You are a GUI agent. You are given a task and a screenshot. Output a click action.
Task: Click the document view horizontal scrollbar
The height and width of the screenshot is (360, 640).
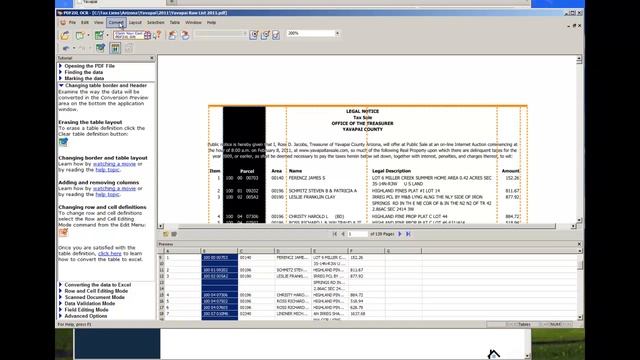[367, 226]
